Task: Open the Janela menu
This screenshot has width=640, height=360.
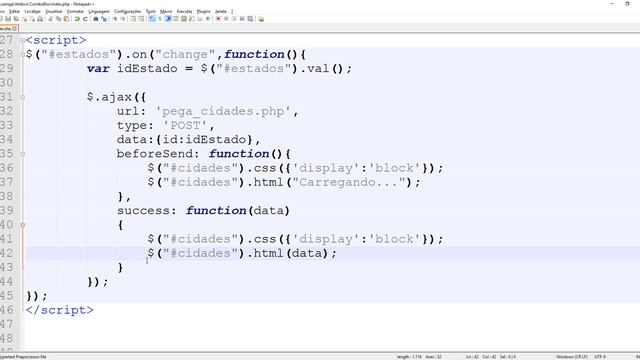Action: pyautogui.click(x=220, y=11)
